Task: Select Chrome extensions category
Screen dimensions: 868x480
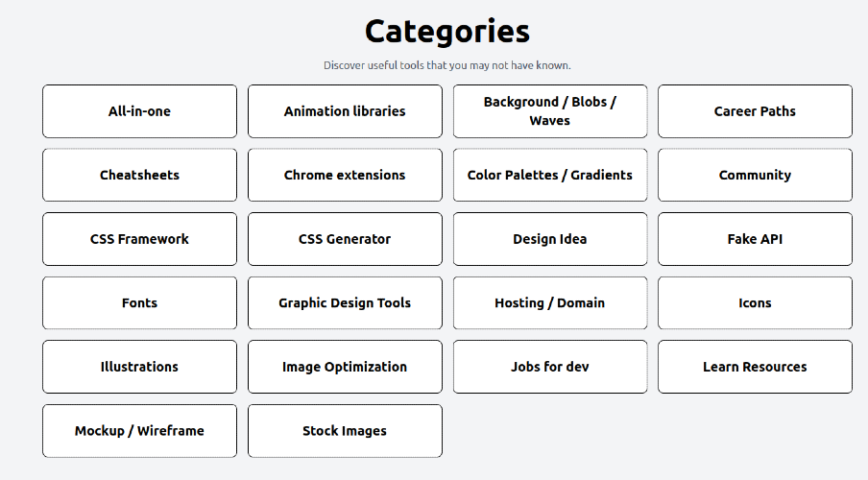Action: (345, 175)
